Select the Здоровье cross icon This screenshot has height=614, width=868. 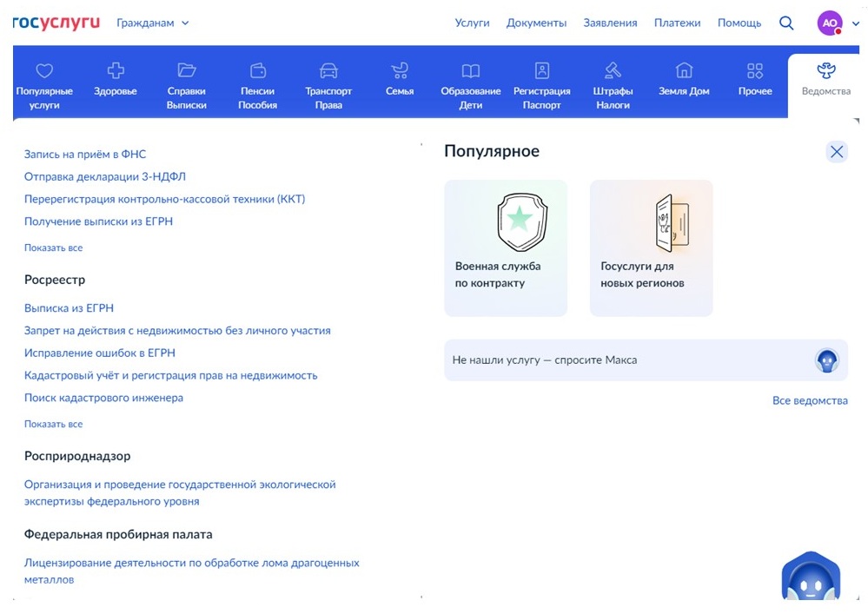[116, 70]
